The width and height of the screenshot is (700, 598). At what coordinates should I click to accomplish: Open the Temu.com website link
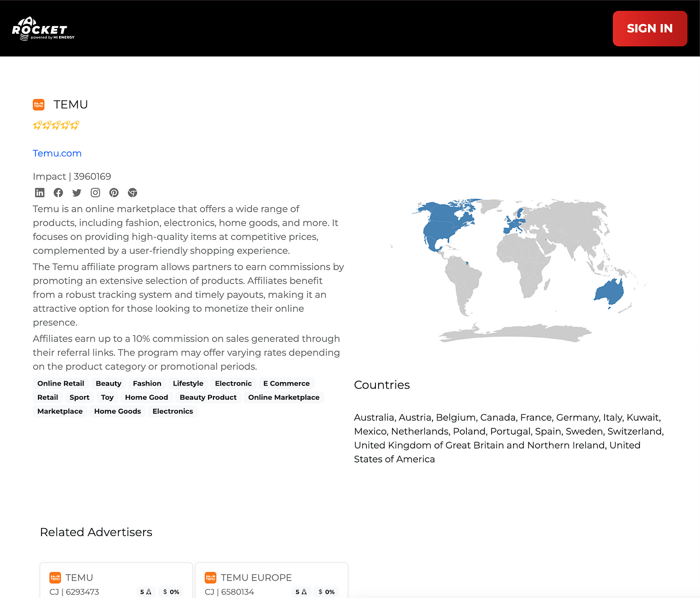point(57,153)
